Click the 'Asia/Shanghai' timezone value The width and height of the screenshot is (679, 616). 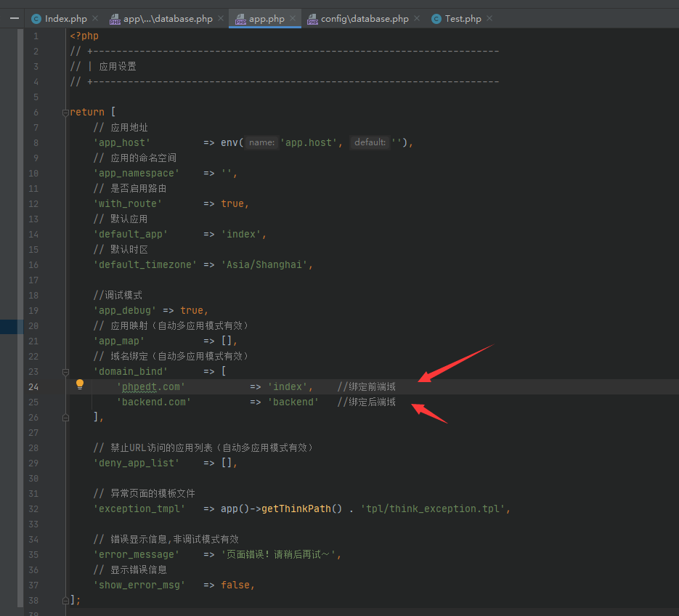(x=264, y=264)
